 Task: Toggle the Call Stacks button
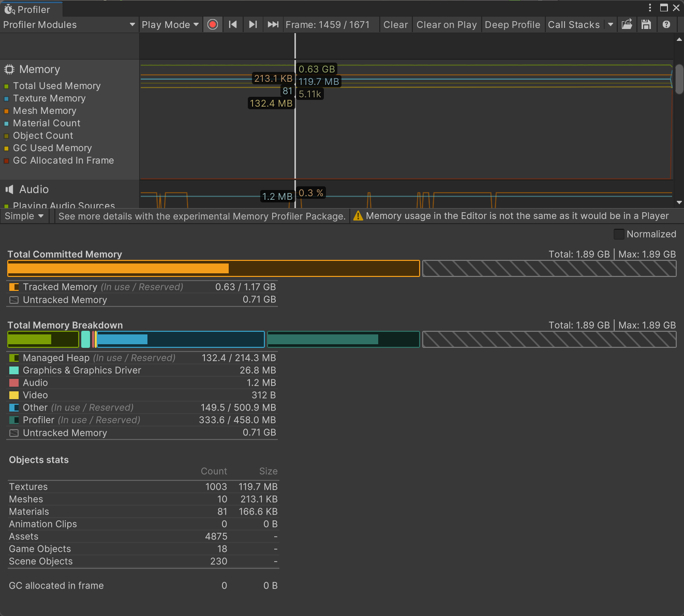click(574, 24)
